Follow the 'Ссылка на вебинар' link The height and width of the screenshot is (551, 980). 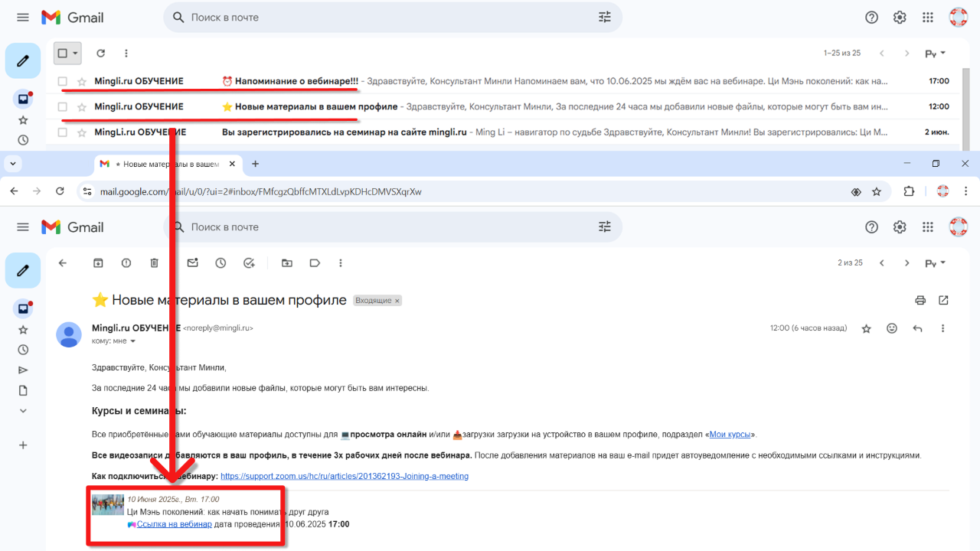pyautogui.click(x=174, y=524)
